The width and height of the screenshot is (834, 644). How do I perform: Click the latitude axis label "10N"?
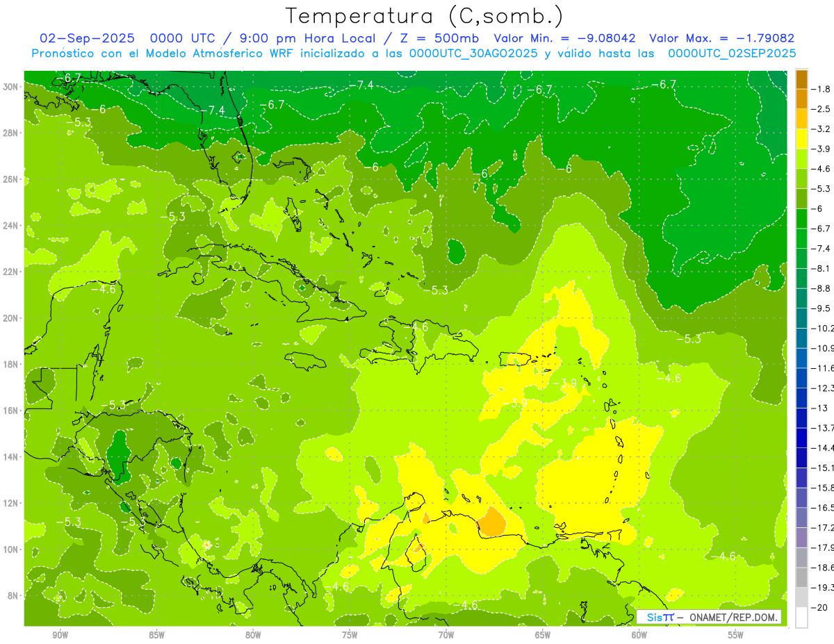point(11,549)
